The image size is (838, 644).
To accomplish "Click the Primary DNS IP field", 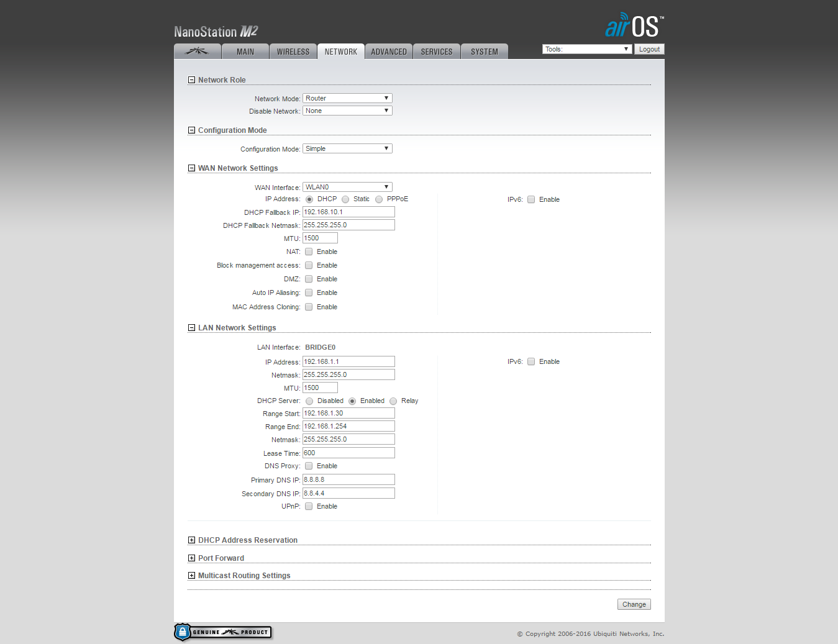I will pos(348,479).
